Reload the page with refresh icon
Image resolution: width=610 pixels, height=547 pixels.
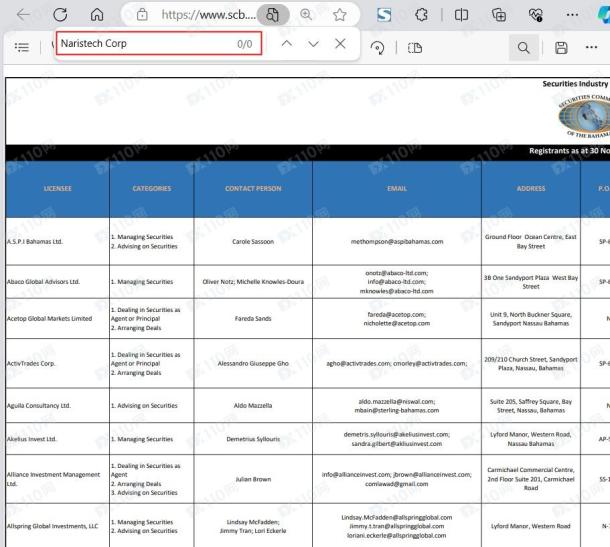click(60, 15)
